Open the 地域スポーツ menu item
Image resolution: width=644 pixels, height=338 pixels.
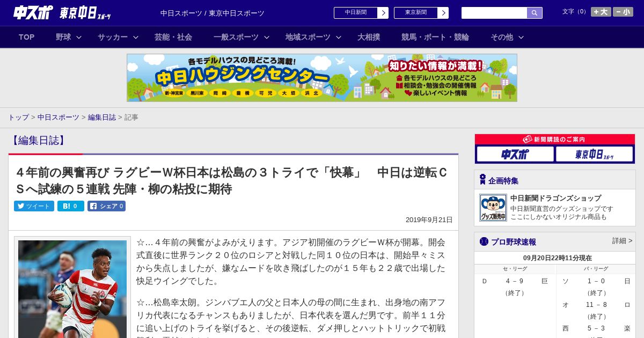pyautogui.click(x=308, y=37)
